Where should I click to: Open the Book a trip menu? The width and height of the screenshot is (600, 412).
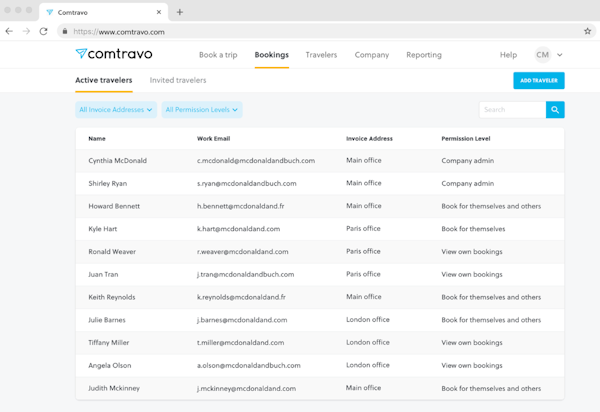tap(218, 55)
